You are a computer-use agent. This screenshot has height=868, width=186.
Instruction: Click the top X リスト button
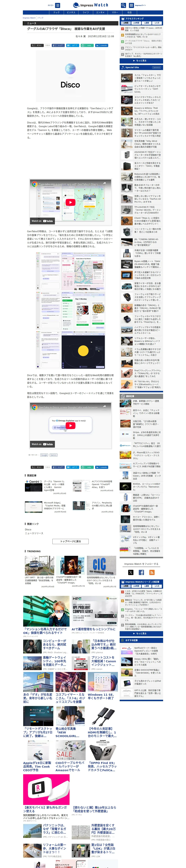point(48,45)
